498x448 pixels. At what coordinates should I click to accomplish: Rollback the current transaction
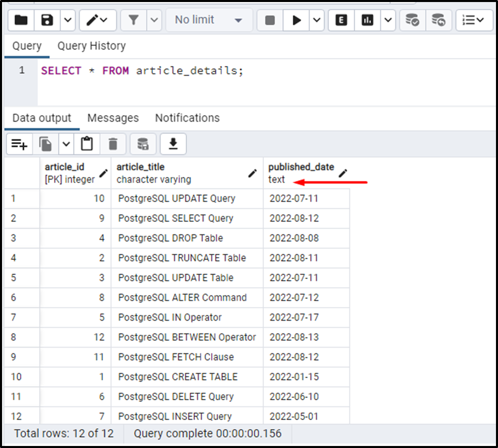coord(438,20)
